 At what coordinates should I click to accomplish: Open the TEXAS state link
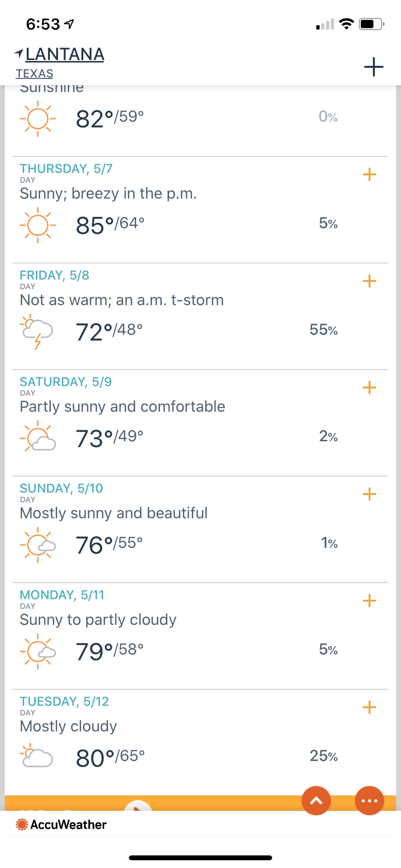pyautogui.click(x=34, y=74)
